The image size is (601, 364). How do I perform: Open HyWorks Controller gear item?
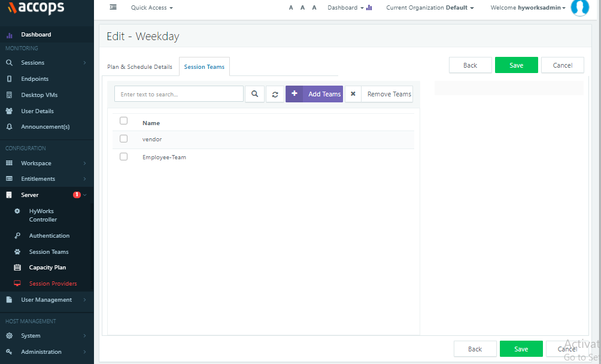point(43,216)
